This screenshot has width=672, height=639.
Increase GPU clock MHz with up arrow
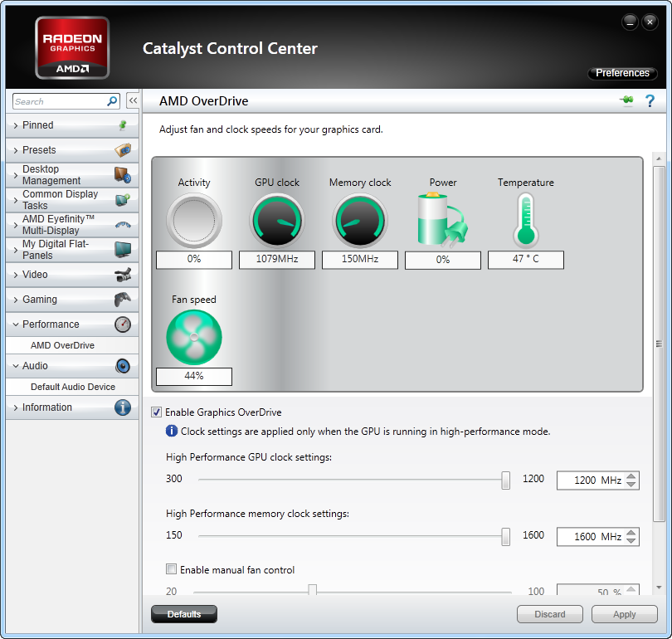[x=631, y=476]
